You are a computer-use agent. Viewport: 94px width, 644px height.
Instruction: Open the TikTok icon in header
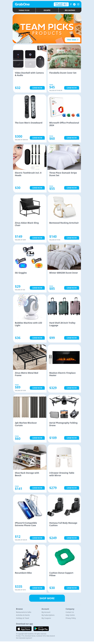pos(74,4)
